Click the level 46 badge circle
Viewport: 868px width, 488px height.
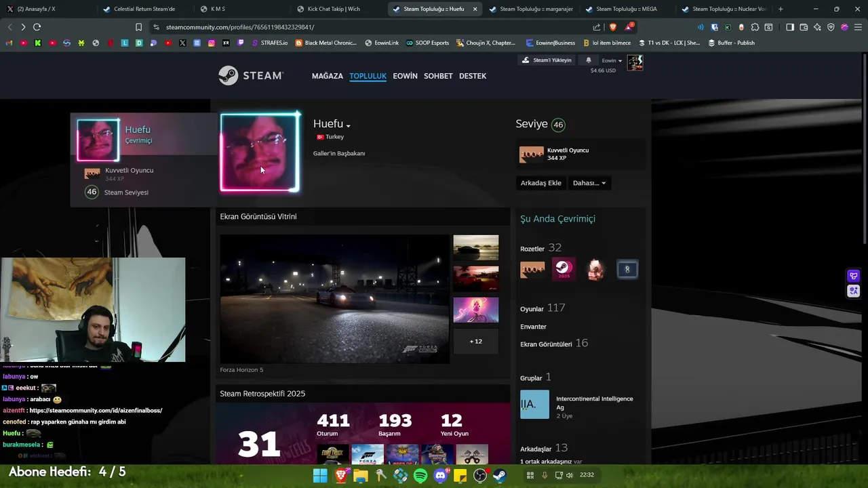point(558,125)
